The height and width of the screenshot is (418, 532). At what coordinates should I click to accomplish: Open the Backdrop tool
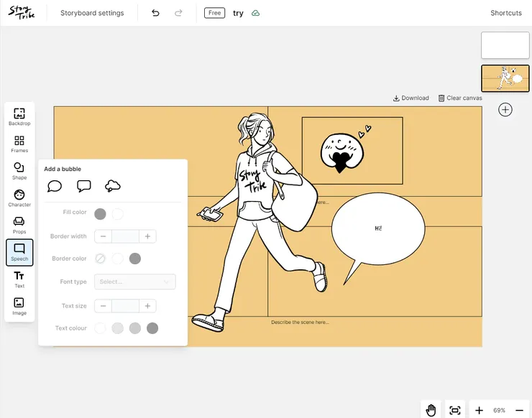(x=19, y=116)
